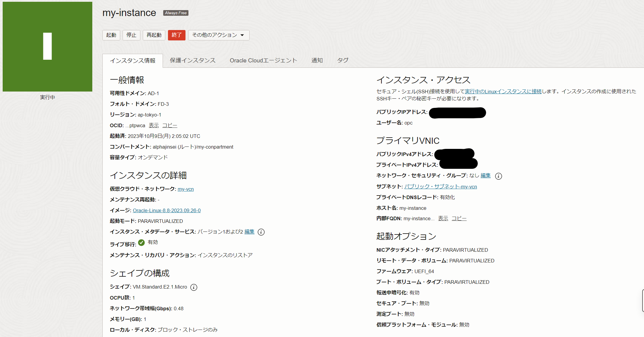Viewport: 644px width, 337px height.
Task: Open the その他のアクション dropdown
Action: coord(218,35)
